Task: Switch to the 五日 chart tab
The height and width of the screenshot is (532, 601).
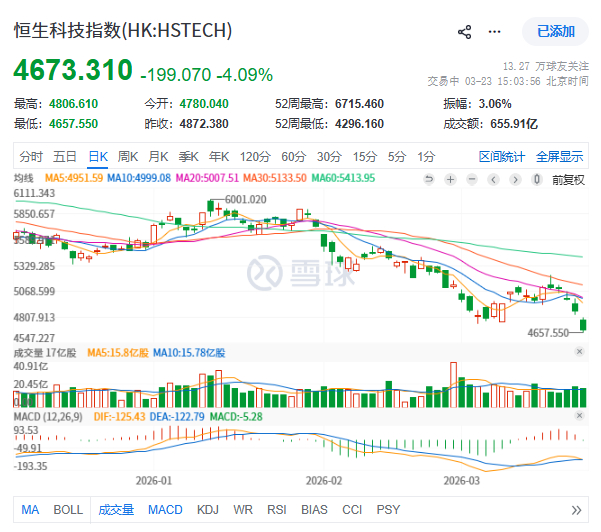Action: pyautogui.click(x=65, y=157)
